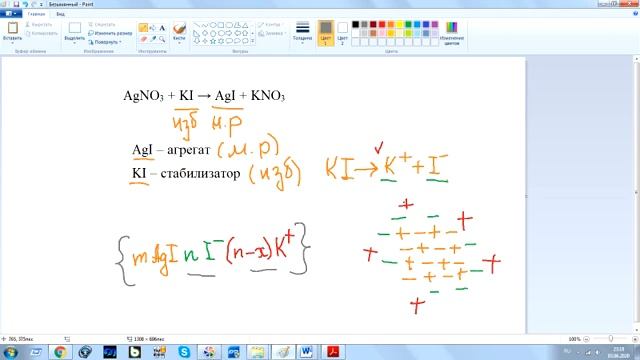Select the Color picker eyedropper tool

click(x=153, y=39)
